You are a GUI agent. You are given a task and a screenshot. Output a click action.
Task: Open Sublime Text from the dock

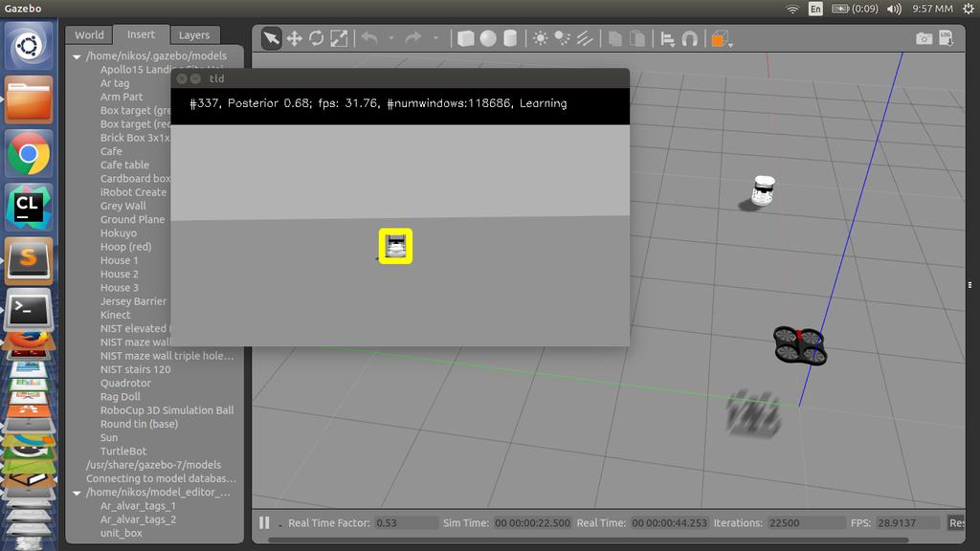[x=28, y=260]
